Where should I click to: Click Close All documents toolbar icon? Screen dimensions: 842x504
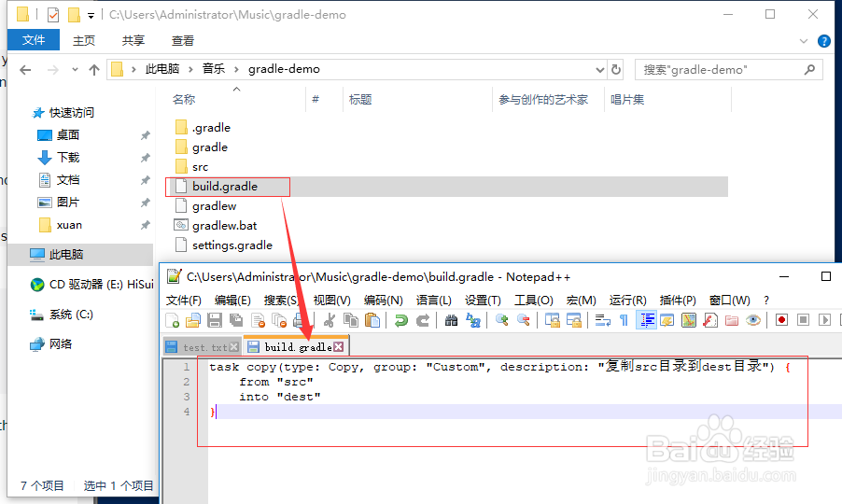(x=279, y=320)
